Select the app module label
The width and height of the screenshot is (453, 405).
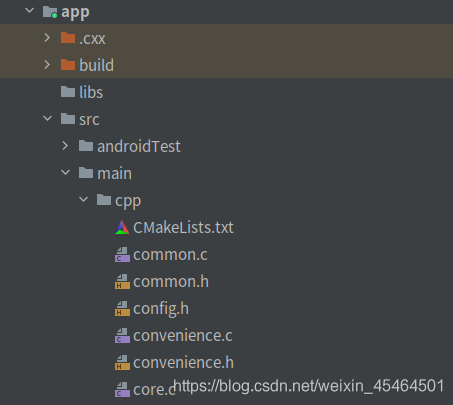tap(75, 13)
